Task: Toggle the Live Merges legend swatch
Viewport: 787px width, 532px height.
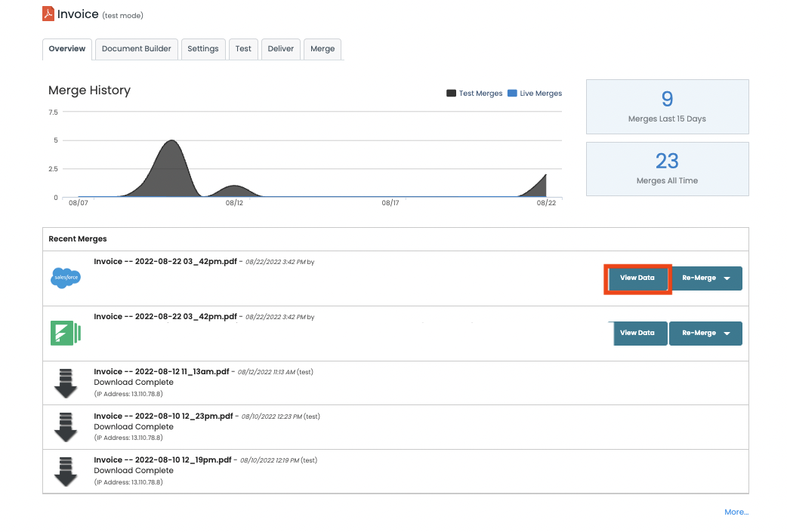Action: [x=512, y=94]
